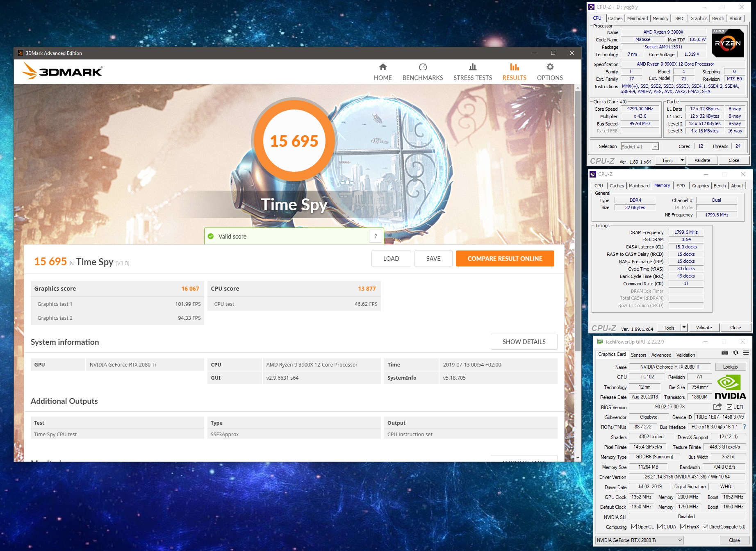Click Lookup button in GPU-Z
The image size is (756, 551).
coord(730,367)
